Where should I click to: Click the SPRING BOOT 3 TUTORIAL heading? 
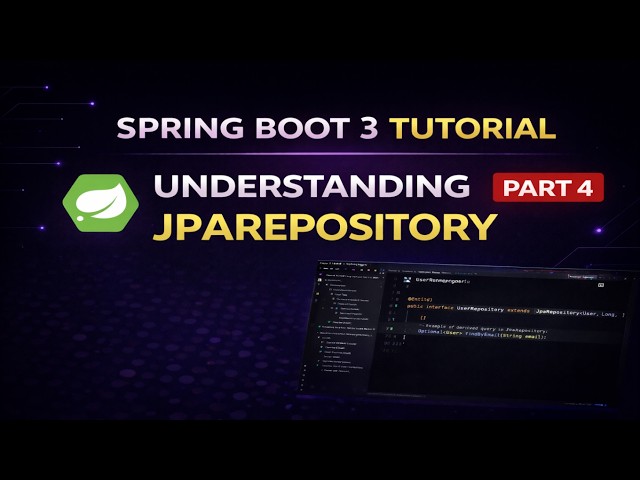[x=336, y=128]
